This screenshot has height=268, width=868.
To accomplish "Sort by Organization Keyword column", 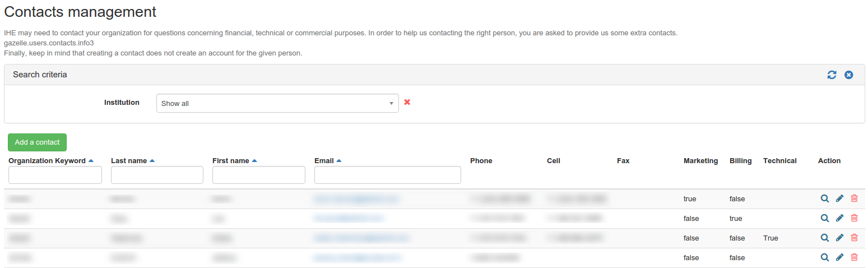I will click(x=91, y=161).
